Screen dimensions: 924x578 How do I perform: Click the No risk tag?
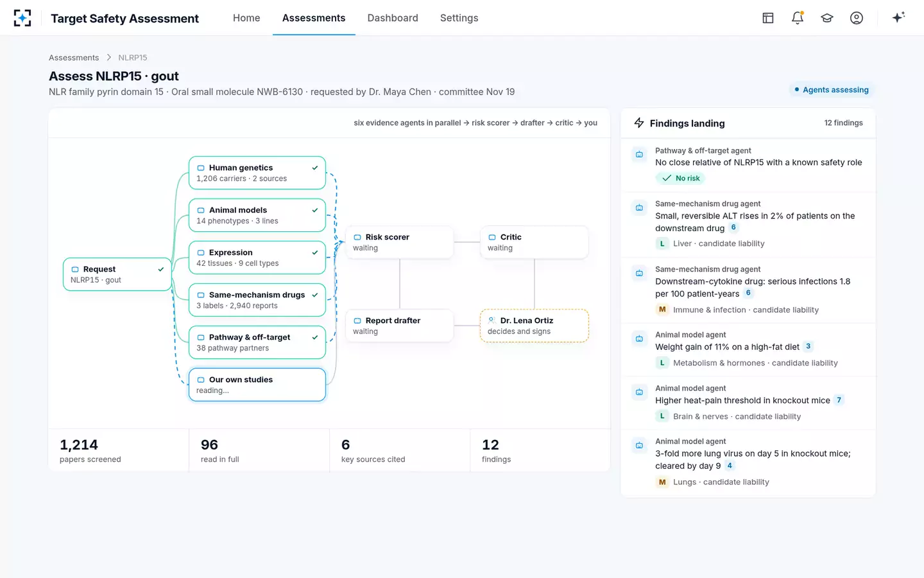681,179
